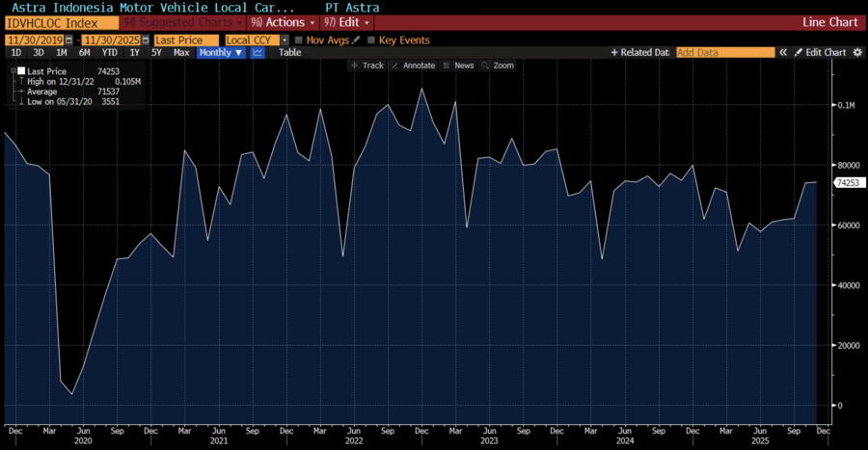Open the Local CCY currency dropdown
Screen dimensions: 868x450
pyautogui.click(x=253, y=40)
